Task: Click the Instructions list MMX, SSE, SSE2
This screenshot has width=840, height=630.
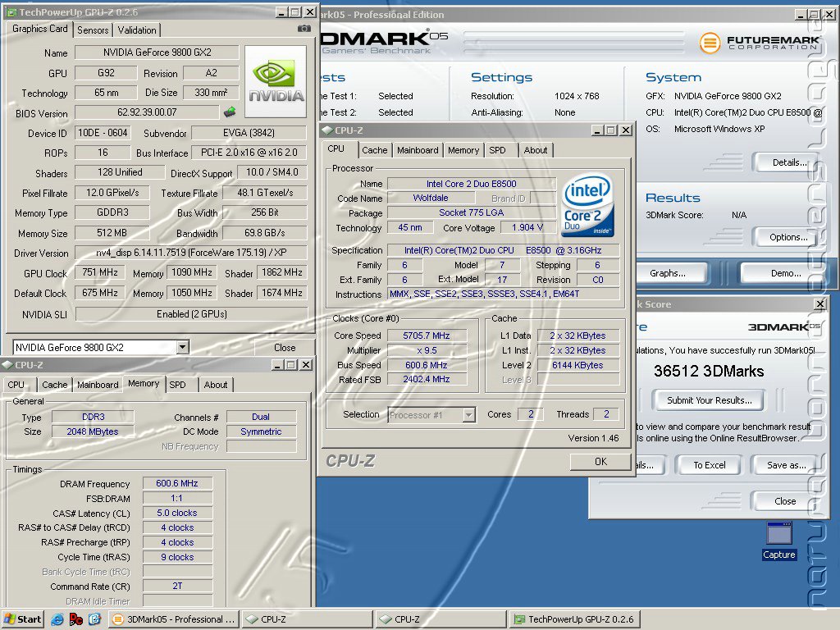Action: 504,294
